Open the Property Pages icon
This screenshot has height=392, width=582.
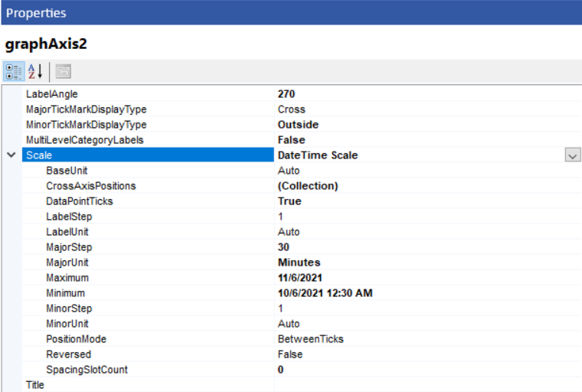(63, 71)
